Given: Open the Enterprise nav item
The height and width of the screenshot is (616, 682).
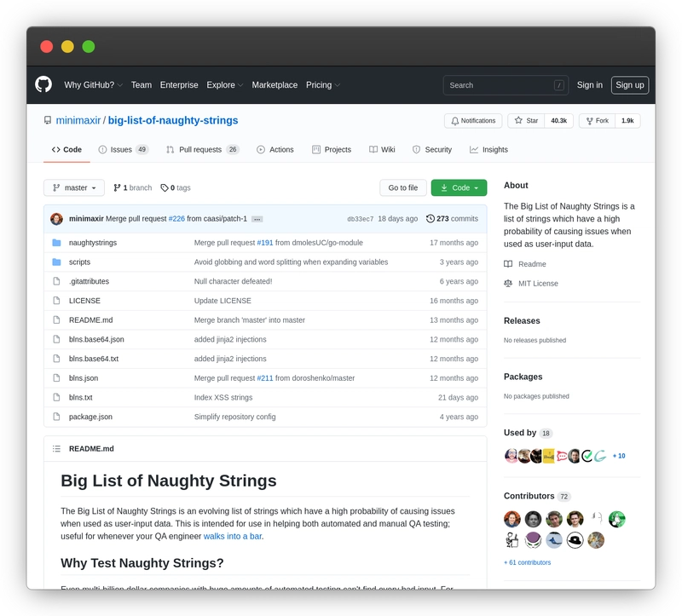Looking at the screenshot, I should click(x=179, y=84).
